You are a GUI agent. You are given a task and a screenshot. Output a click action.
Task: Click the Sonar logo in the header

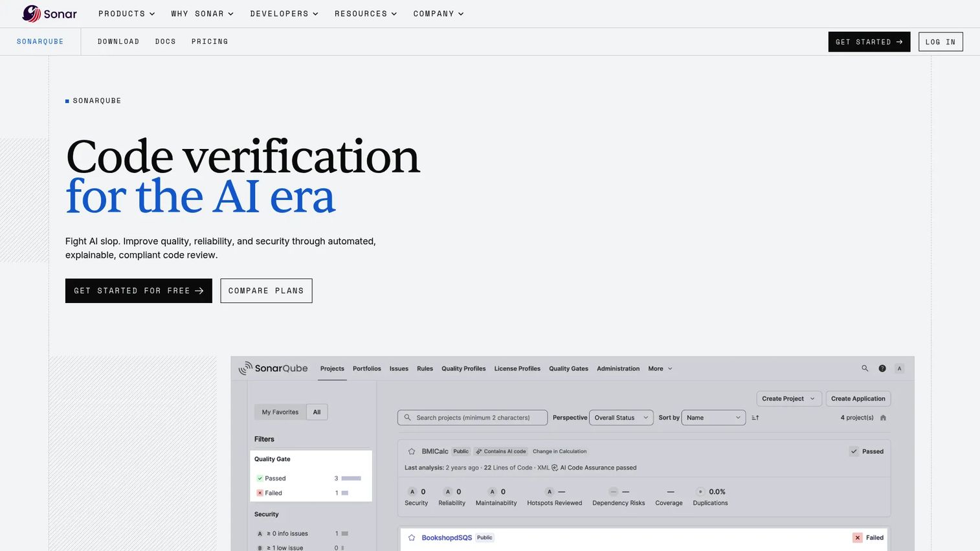50,14
